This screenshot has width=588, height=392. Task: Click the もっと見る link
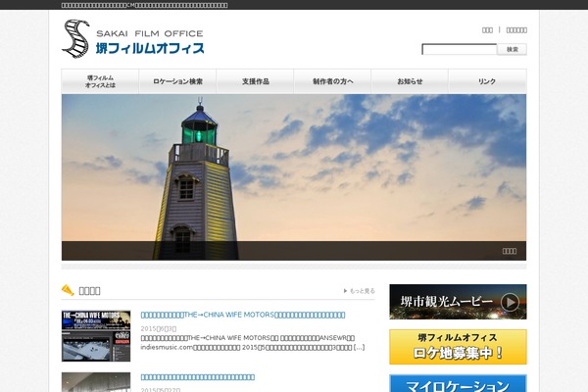pyautogui.click(x=360, y=291)
